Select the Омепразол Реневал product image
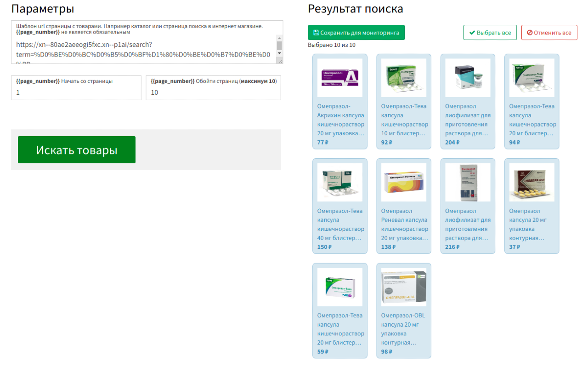 tap(404, 182)
